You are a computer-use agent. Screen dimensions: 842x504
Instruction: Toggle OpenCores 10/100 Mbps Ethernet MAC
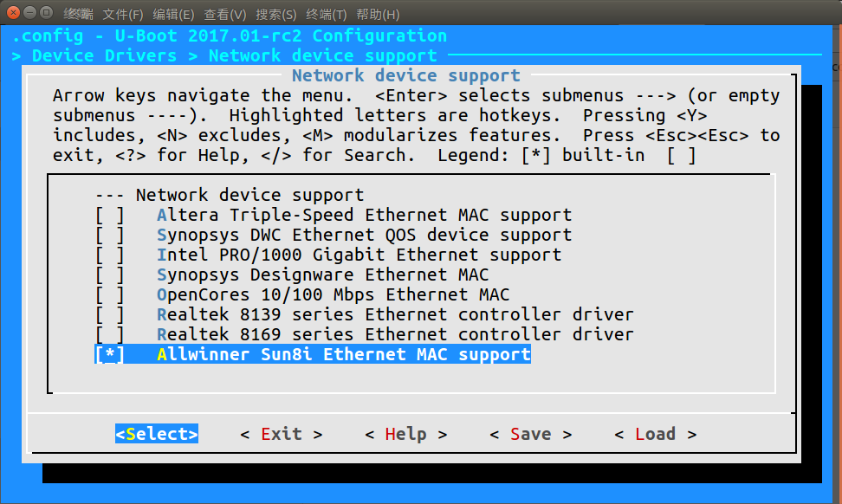(109, 294)
